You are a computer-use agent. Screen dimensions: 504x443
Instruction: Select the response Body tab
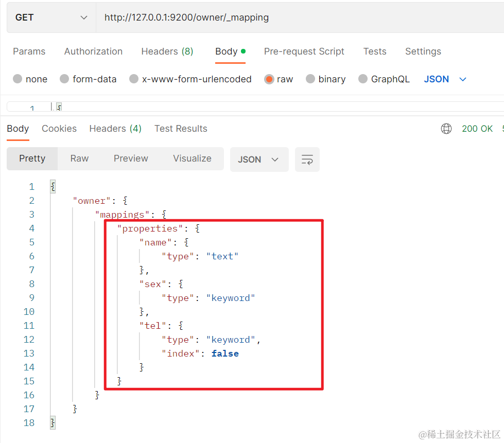coord(18,129)
